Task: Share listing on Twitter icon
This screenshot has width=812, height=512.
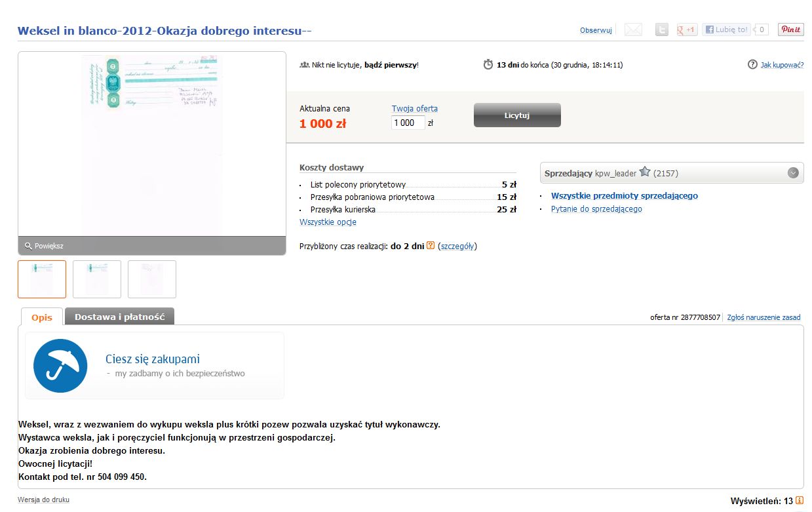Action: point(663,30)
